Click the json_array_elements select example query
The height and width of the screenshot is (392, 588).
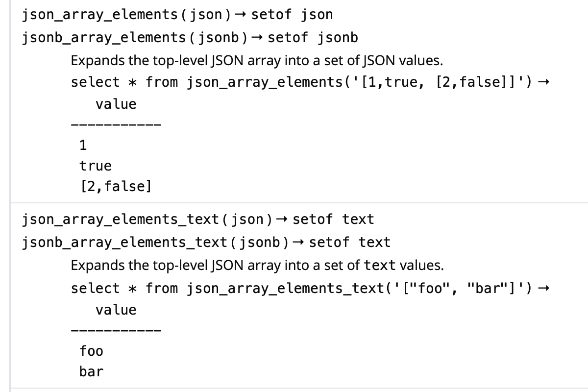click(302, 82)
